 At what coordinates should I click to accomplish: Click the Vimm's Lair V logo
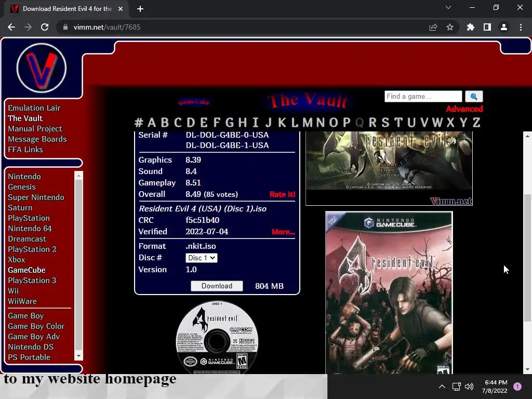pyautogui.click(x=42, y=68)
